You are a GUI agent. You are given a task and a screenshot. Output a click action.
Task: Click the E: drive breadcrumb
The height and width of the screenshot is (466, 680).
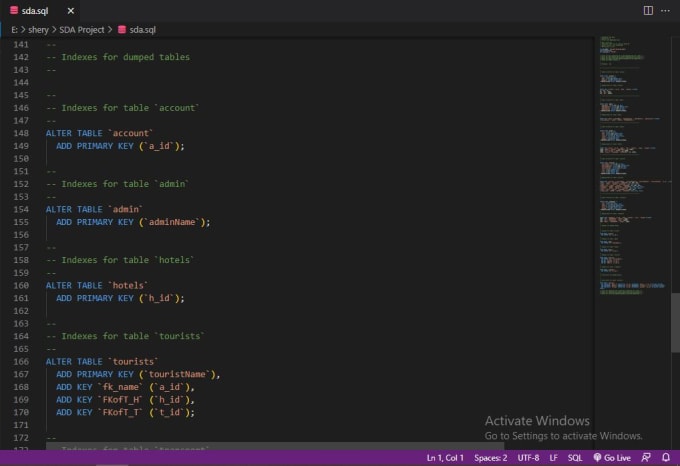tap(14, 30)
